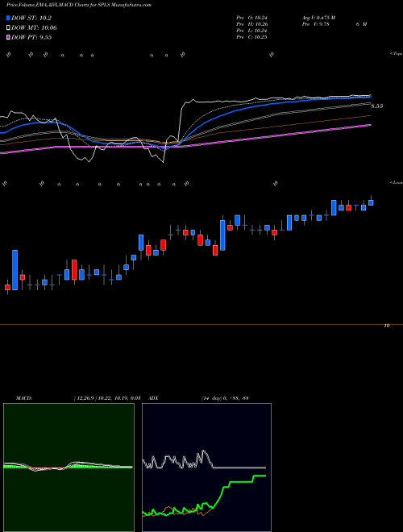Click the 'Pre L: 10.24' value

251,31
